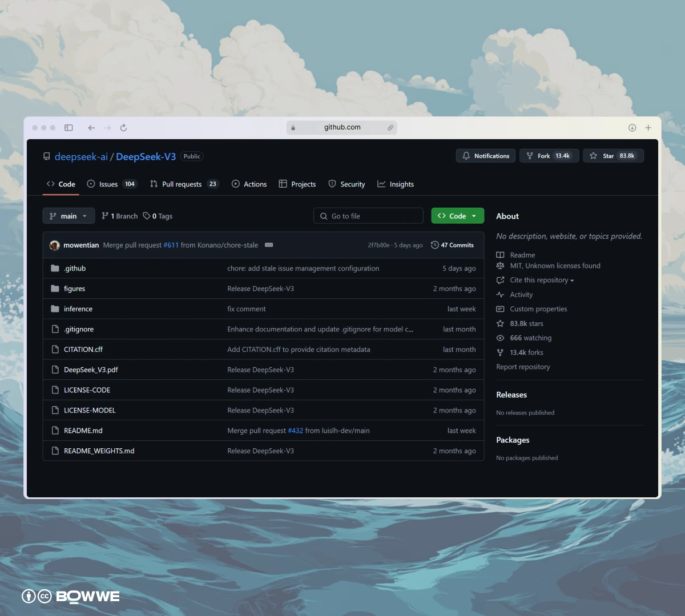The height and width of the screenshot is (616, 685).
Task: Open the Projects tab
Action: pos(297,184)
